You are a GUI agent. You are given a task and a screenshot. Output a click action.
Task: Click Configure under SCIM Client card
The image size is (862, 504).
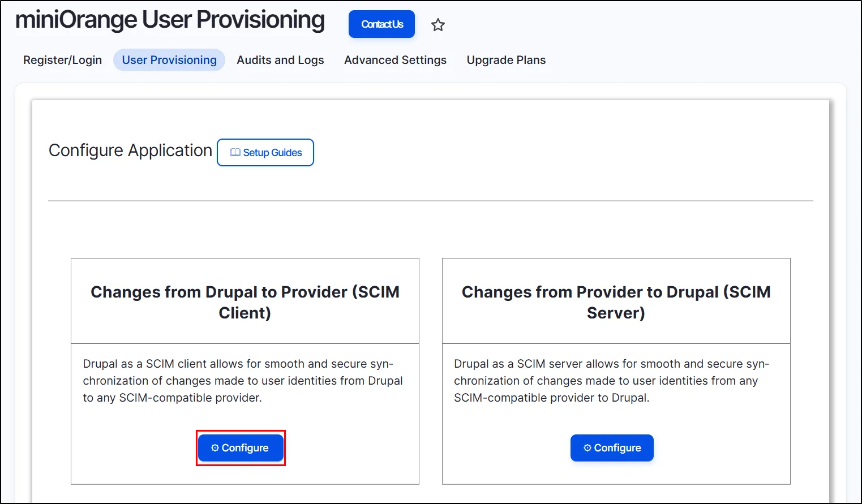click(241, 448)
